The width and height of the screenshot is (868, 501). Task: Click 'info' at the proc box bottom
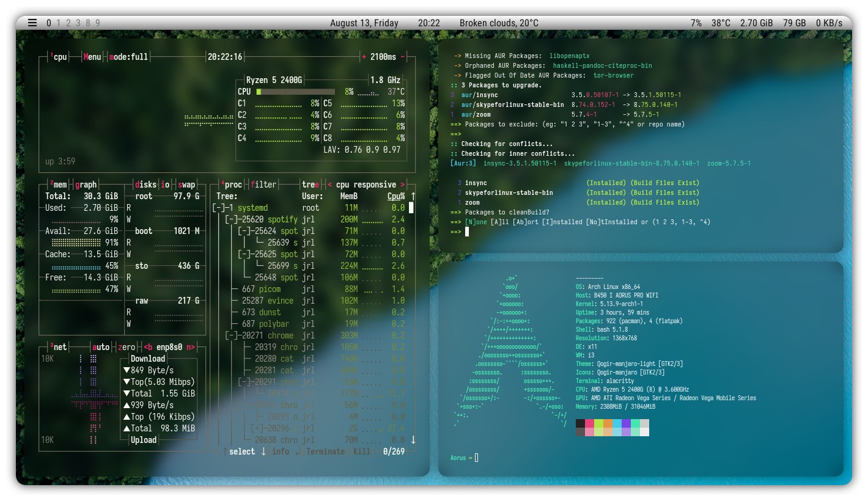(x=281, y=452)
